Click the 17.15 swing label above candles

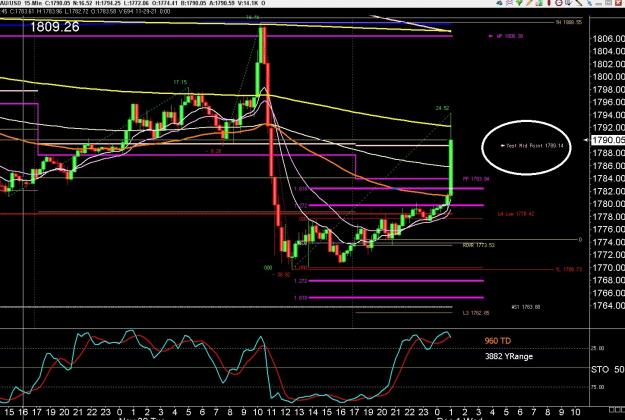pyautogui.click(x=180, y=82)
